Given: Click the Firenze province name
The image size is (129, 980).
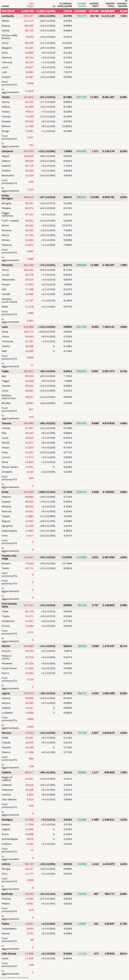Looking at the screenshot, I should [x=6, y=428].
